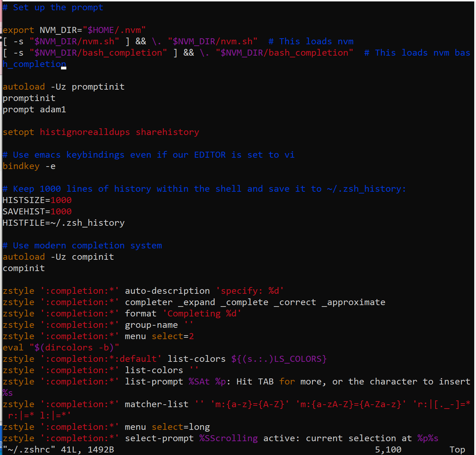Click the HISTFILE=~/.zsh_history line
The image size is (476, 455).
[63, 223]
